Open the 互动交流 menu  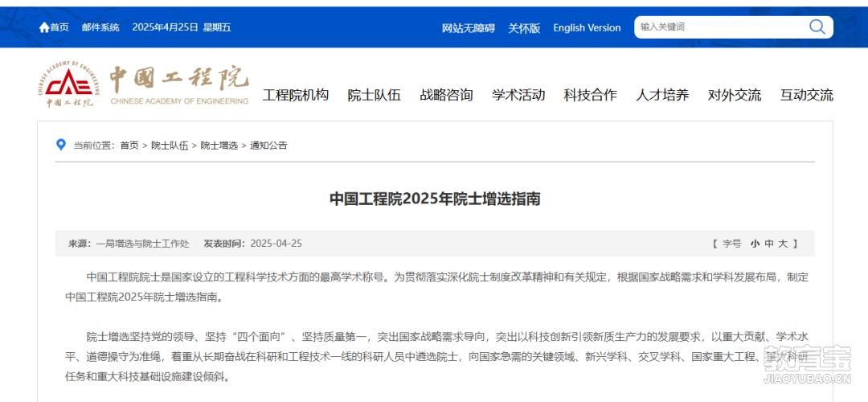807,95
